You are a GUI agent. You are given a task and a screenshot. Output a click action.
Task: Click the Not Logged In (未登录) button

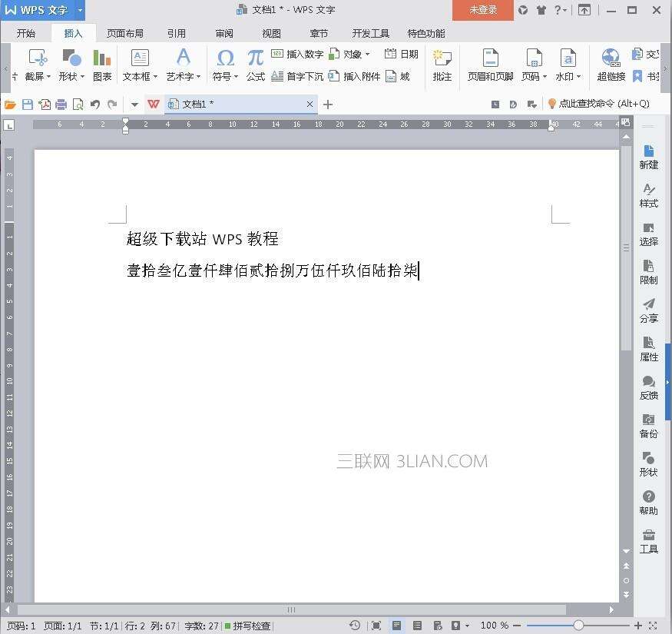483,10
